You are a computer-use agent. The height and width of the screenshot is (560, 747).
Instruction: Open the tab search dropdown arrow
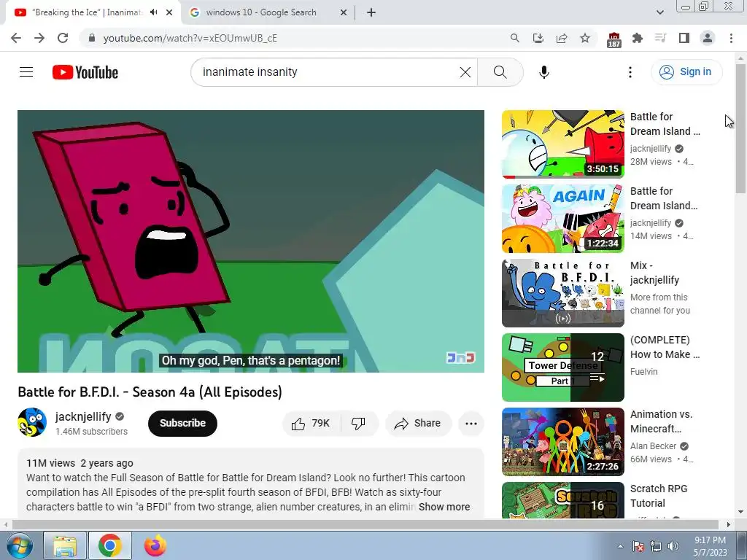click(x=659, y=12)
